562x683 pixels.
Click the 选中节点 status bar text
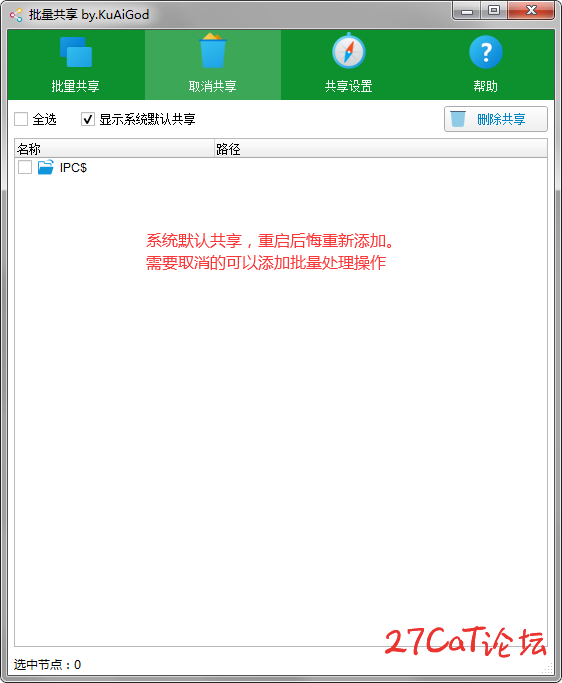(x=47, y=664)
